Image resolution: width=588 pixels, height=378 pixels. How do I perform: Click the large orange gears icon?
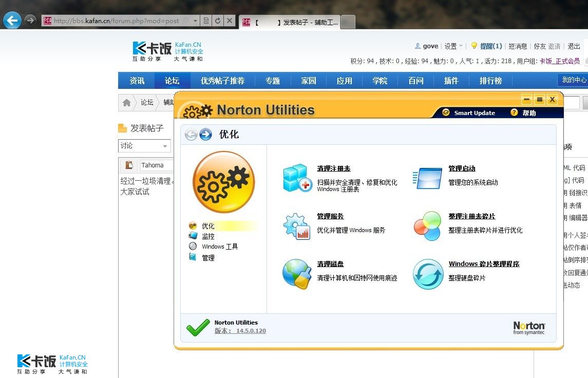tap(224, 182)
